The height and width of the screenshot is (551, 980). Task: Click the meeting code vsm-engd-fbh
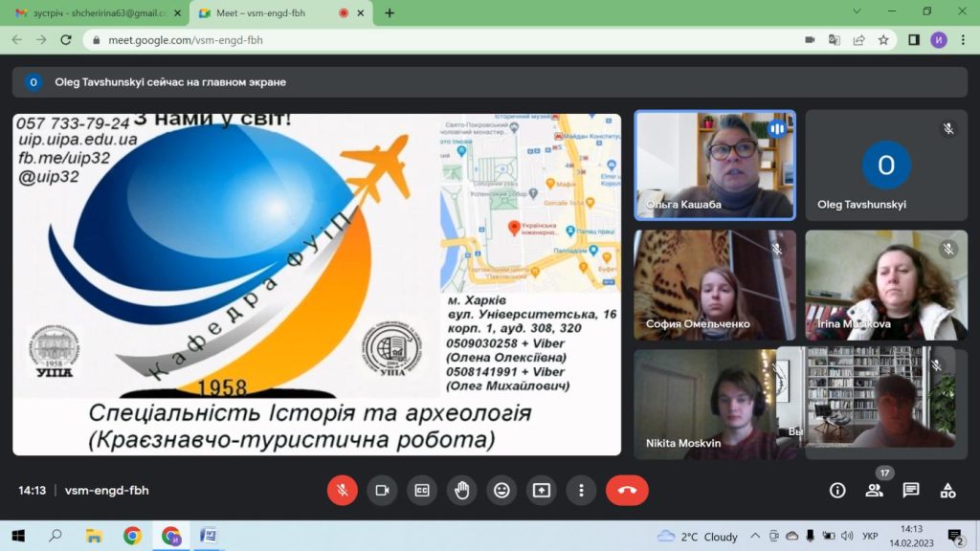click(x=107, y=491)
